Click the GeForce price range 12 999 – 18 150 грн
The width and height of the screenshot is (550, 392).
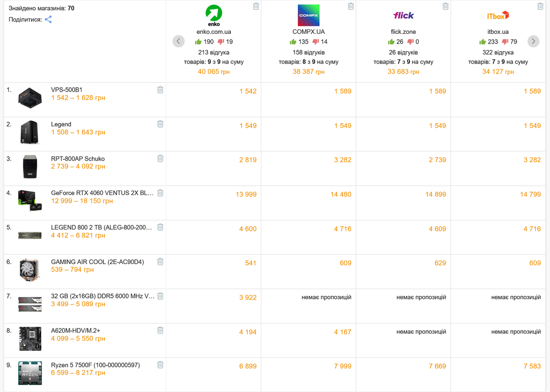pos(82,201)
